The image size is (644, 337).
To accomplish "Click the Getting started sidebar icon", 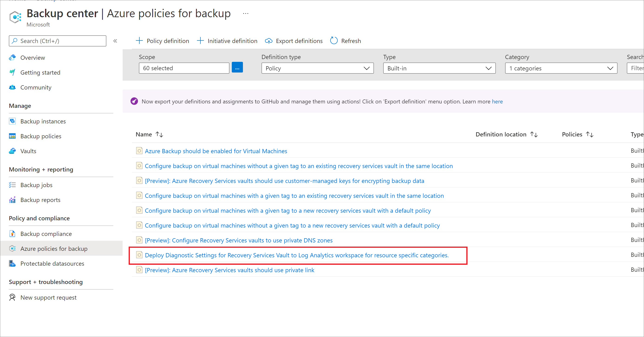I will [x=12, y=72].
